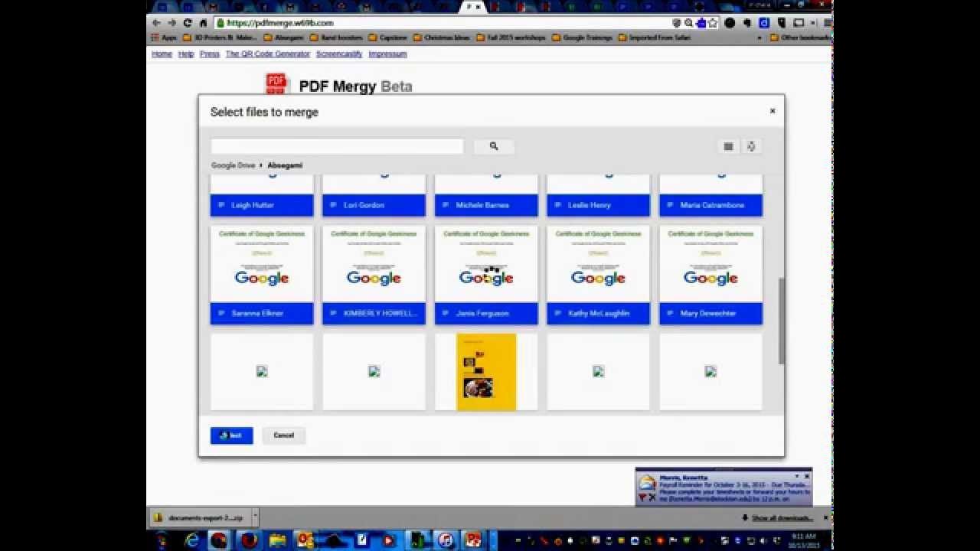Delete the email via notification X icon
Image resolution: width=980 pixels, height=551 pixels.
652,497
